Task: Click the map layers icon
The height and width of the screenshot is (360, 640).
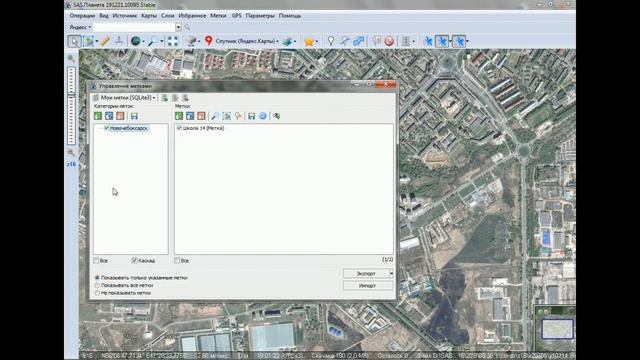Action: tap(288, 41)
